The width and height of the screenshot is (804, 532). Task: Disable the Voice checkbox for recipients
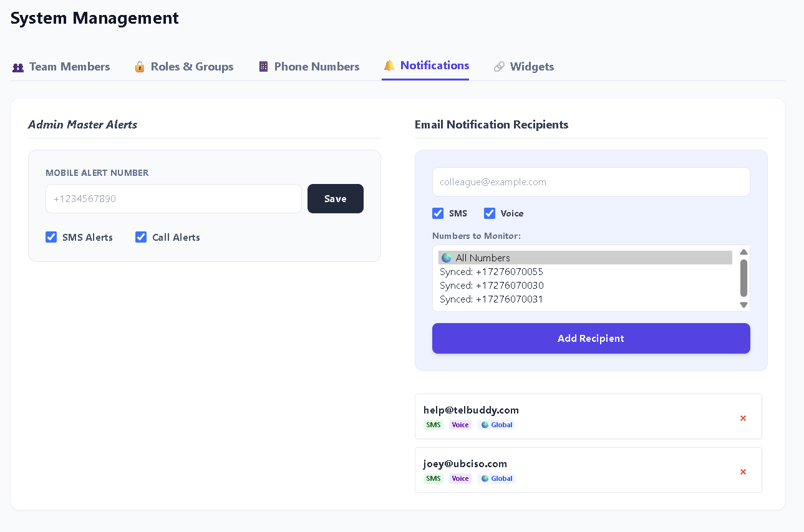(490, 213)
